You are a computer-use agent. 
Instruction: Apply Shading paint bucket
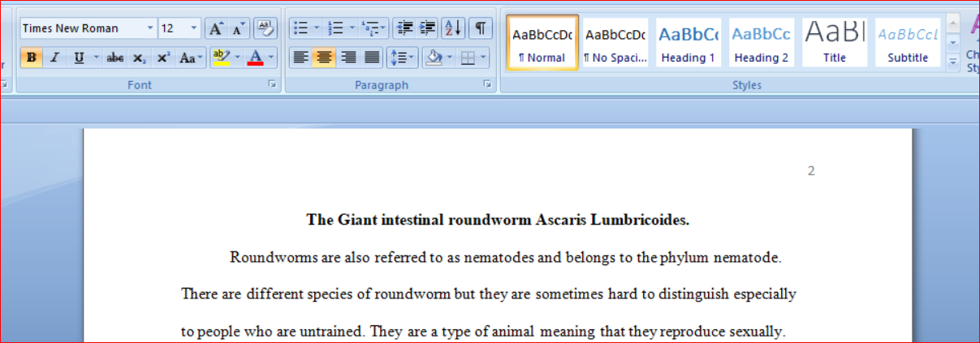[434, 58]
